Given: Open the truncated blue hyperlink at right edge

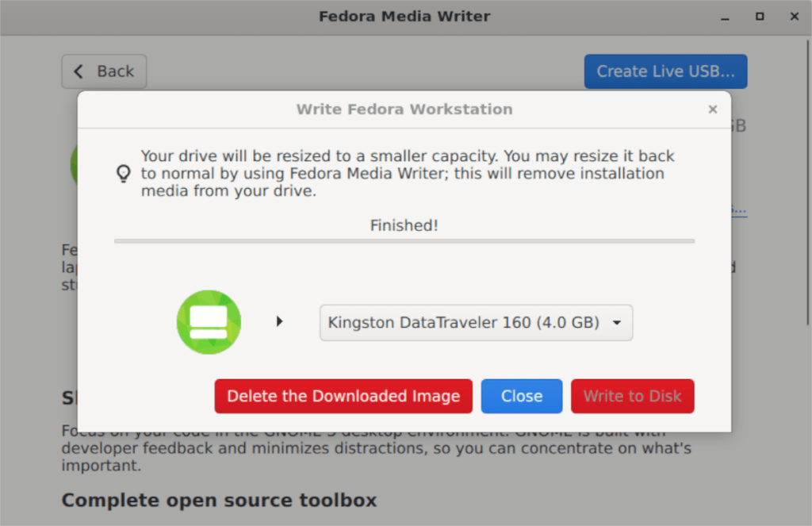Looking at the screenshot, I should [736, 208].
